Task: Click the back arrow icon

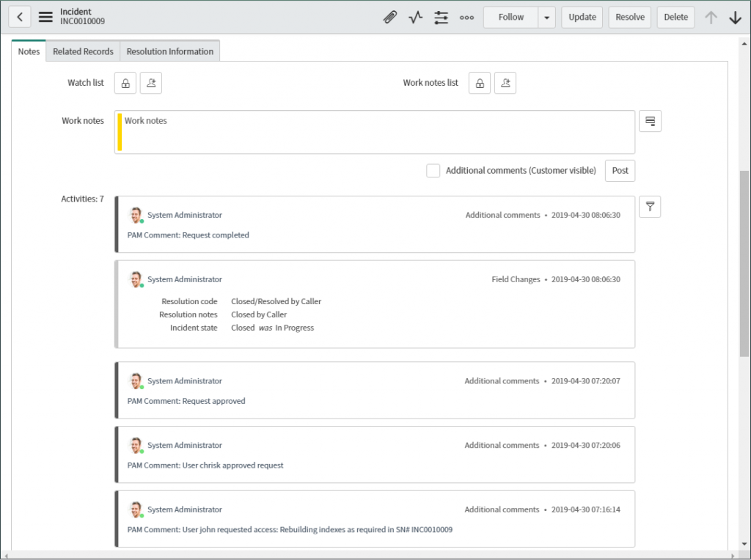Action: (x=20, y=17)
